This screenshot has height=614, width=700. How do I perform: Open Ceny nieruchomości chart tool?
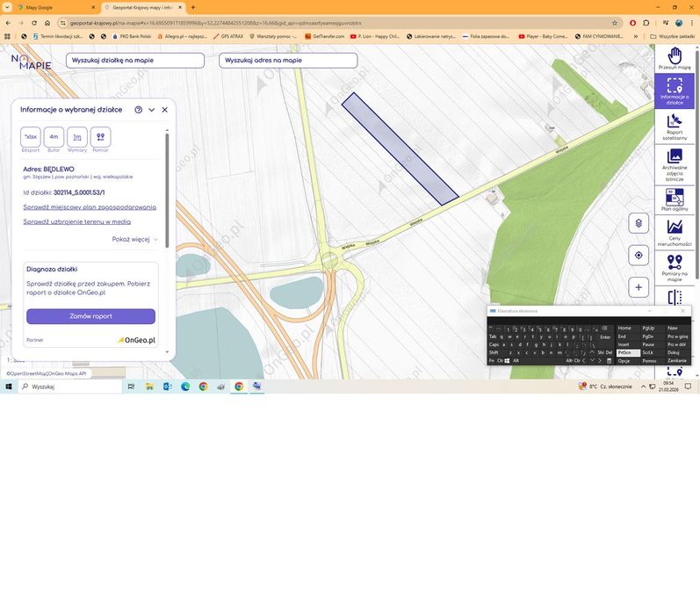[675, 233]
